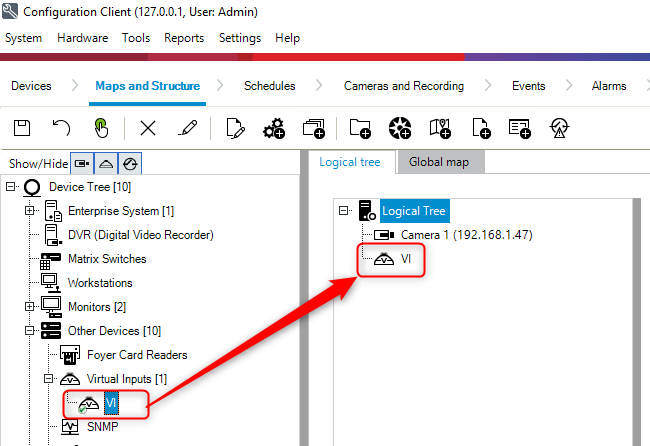Click the Add map toolbar icon
Image resolution: width=650 pixels, height=446 pixels.
[440, 128]
